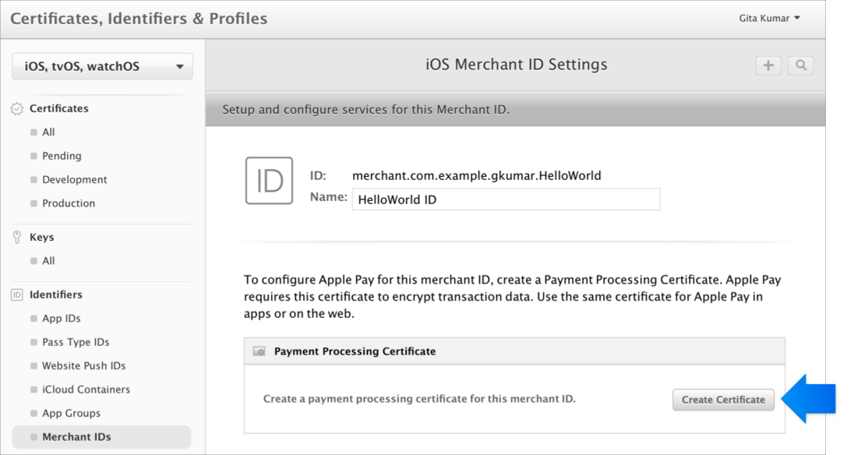The height and width of the screenshot is (455, 868).
Task: Open App IDs in sidebar
Action: pos(62,319)
